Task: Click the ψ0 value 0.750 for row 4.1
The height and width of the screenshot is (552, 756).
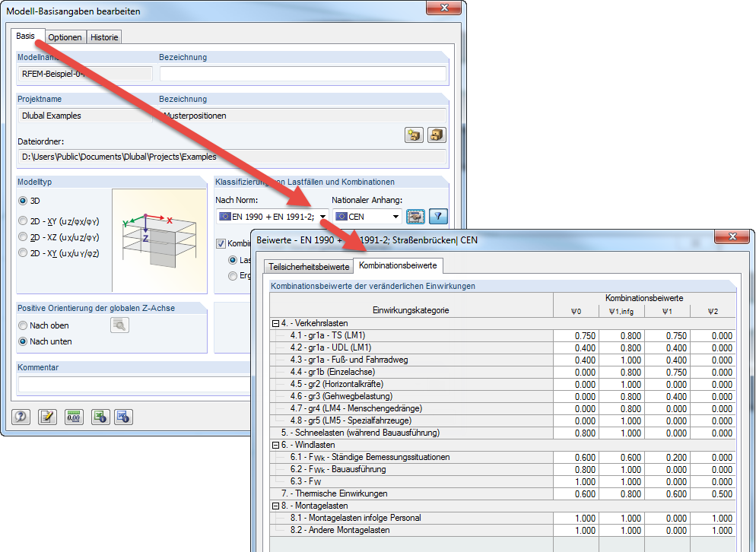Action: tap(577, 335)
